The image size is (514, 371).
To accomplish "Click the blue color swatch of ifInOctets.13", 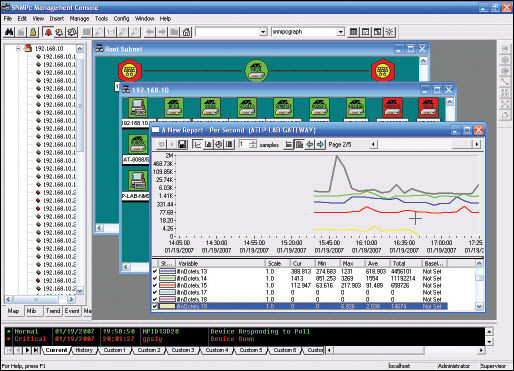I will point(167,271).
